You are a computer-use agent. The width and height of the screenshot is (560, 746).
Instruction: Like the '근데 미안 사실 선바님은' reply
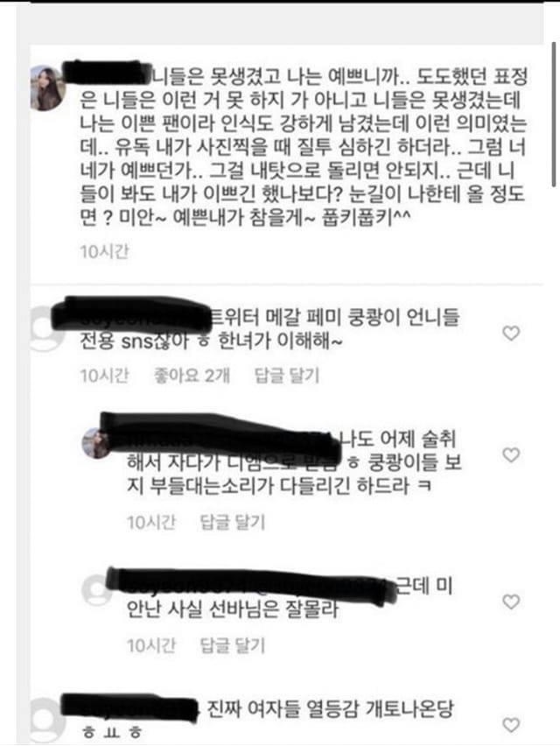[x=511, y=602]
